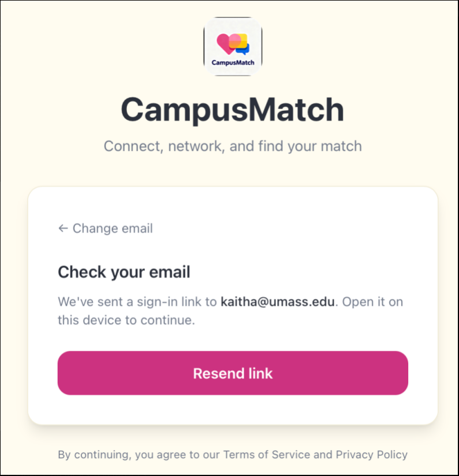The width and height of the screenshot is (459, 476).
Task: Click the pink heart in the logo
Action: (224, 44)
